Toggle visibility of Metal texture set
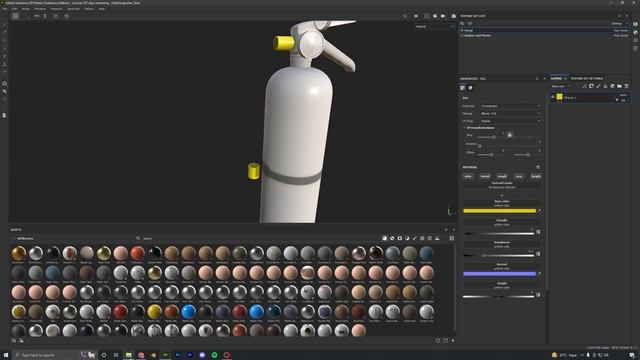Image resolution: width=640 pixels, height=360 pixels. tap(462, 31)
